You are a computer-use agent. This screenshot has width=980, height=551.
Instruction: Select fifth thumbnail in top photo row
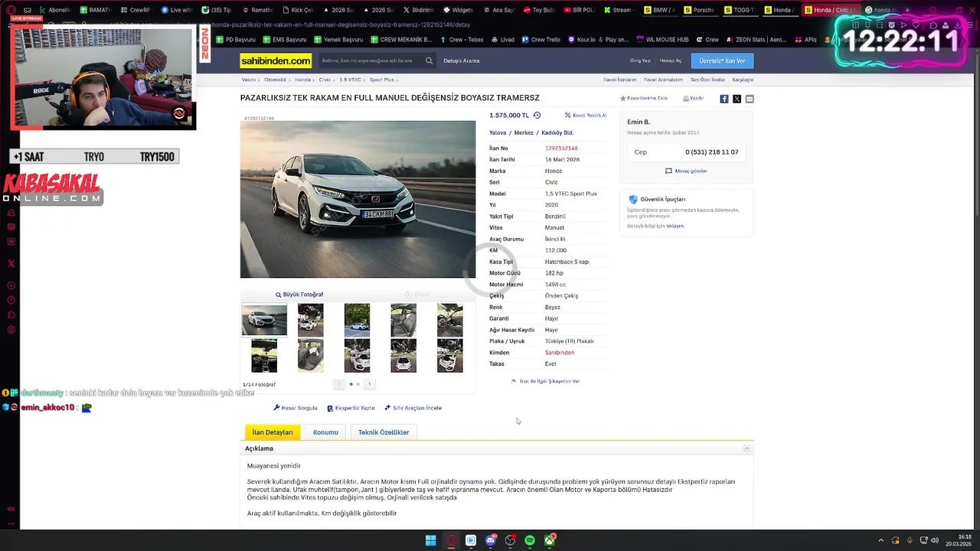tap(450, 320)
